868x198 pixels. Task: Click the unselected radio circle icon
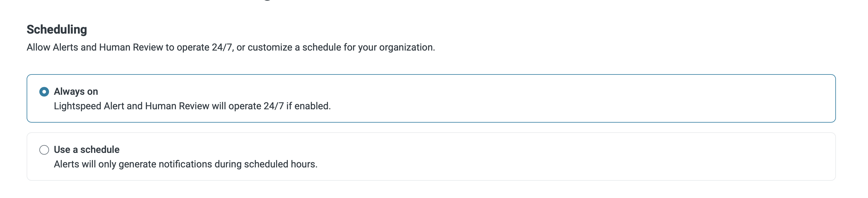(44, 150)
